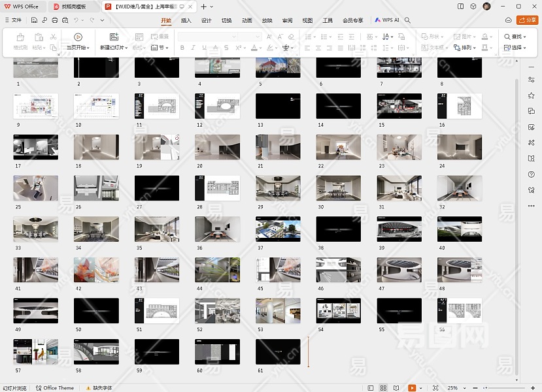Switch to reading view in status bar
This screenshot has height=392, width=542.
[398, 388]
